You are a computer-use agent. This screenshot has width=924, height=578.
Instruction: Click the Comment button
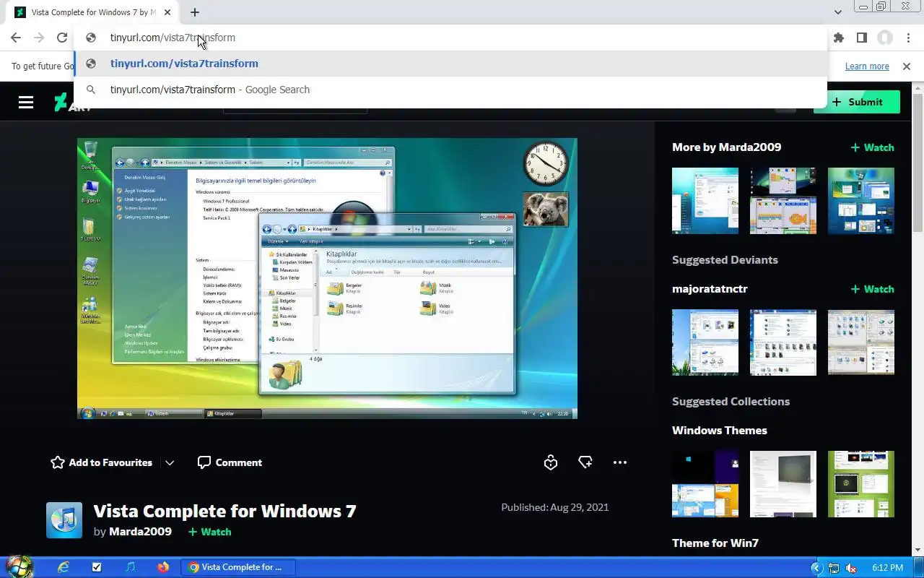(x=230, y=462)
